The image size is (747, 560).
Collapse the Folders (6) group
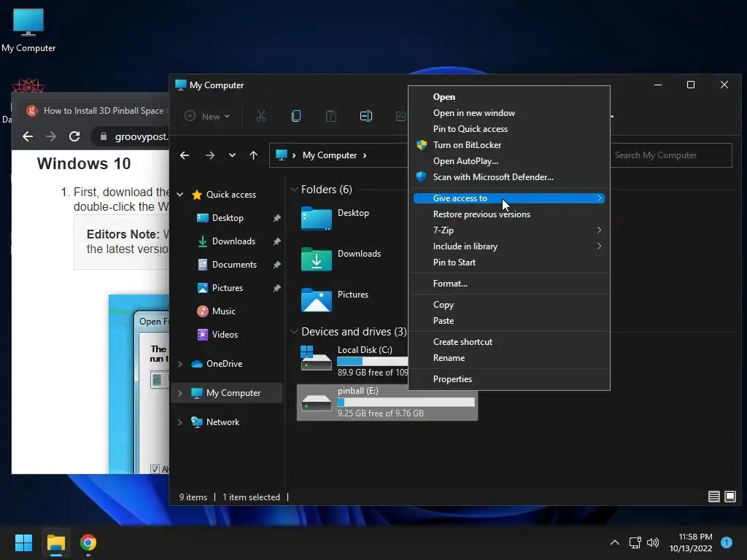pyautogui.click(x=294, y=190)
